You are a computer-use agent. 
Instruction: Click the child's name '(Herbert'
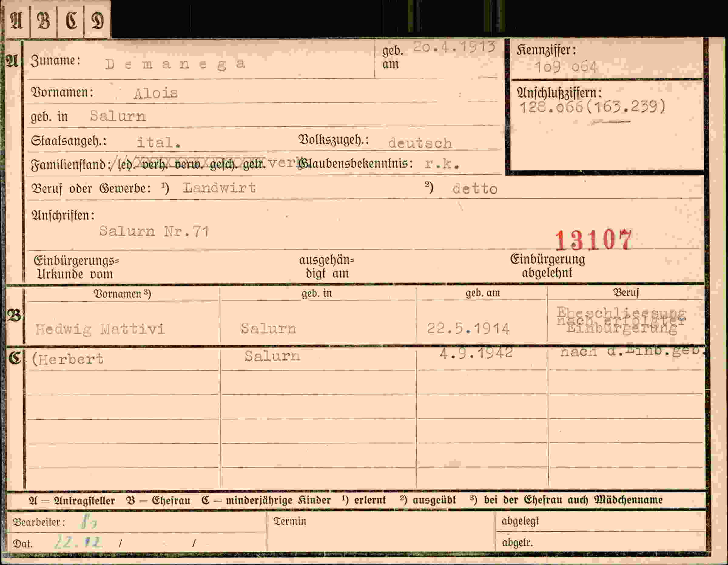coord(67,359)
